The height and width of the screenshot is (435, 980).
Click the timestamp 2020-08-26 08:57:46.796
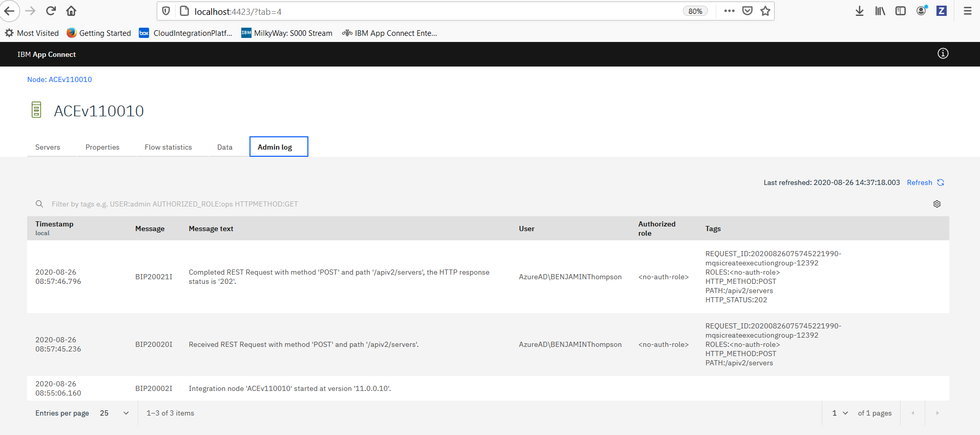coord(58,277)
